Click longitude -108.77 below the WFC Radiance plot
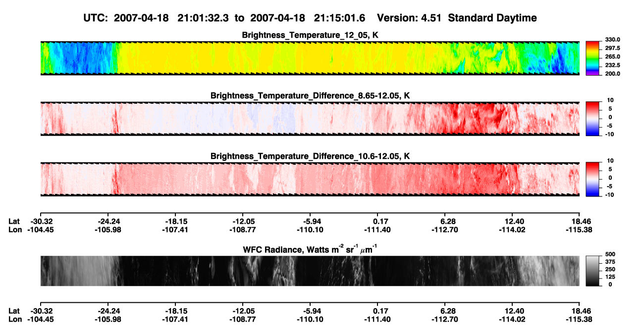This screenshot has height=330, width=644. 242,320
